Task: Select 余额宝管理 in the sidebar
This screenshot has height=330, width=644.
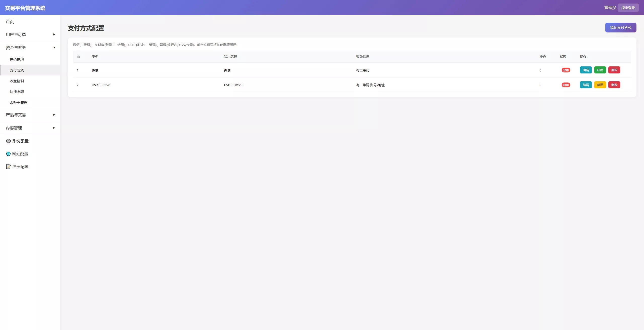Action: coord(19,103)
